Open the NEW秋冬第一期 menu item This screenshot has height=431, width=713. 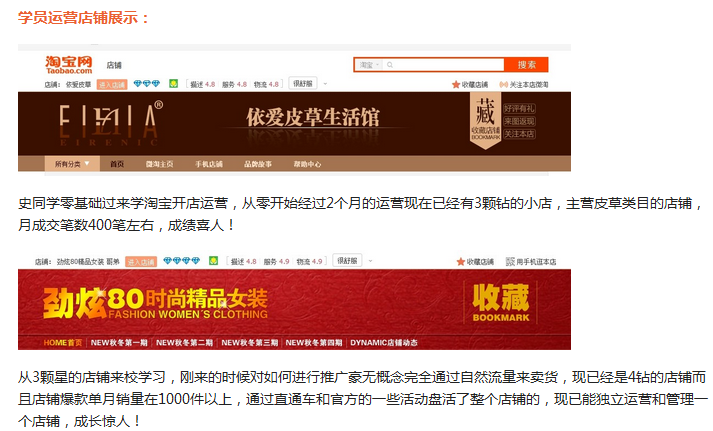coord(118,343)
